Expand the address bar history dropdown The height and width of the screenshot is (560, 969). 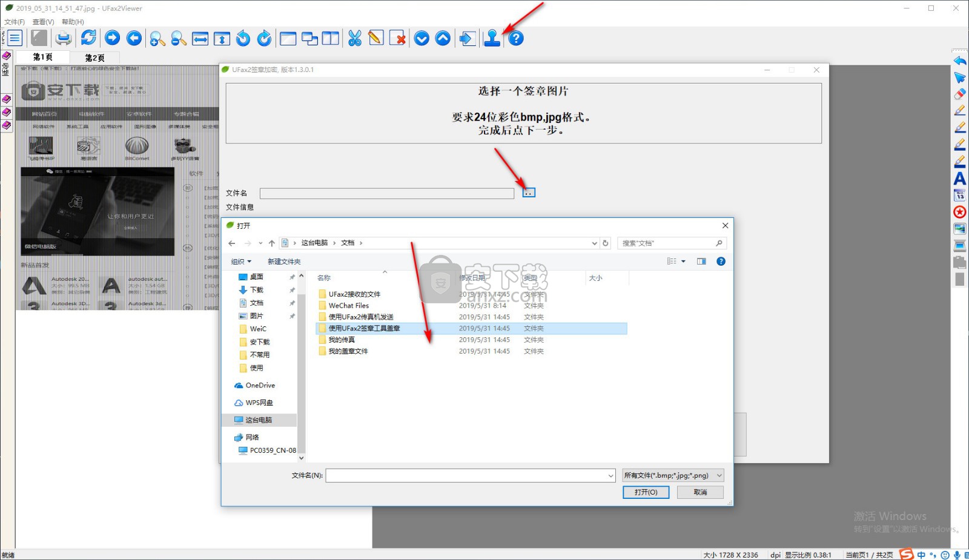click(594, 243)
